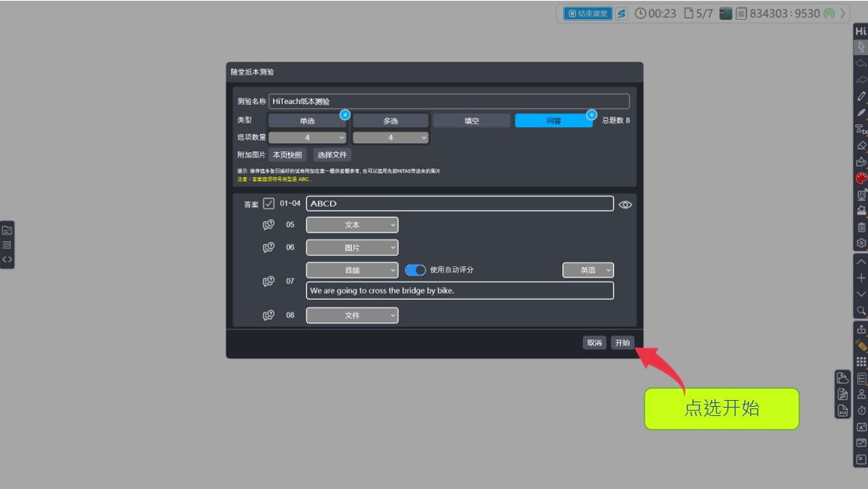Switch to the 填空 question type
Screen dimensions: 868x489
(471, 121)
